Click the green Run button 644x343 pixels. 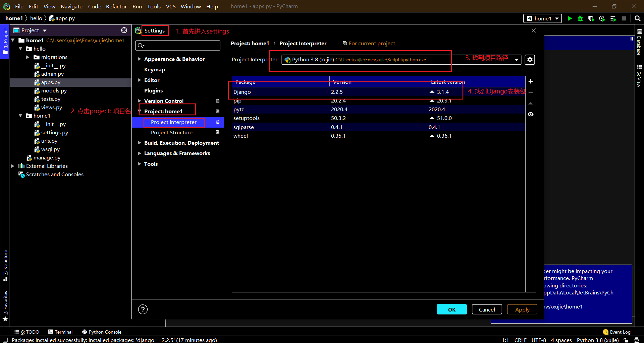(570, 19)
